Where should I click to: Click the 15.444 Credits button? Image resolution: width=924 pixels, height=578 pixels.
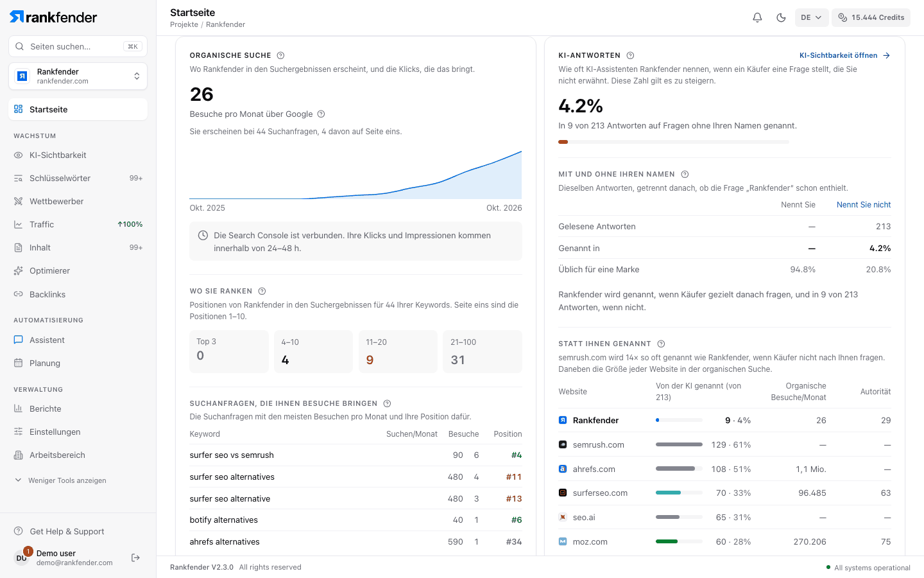pos(871,17)
